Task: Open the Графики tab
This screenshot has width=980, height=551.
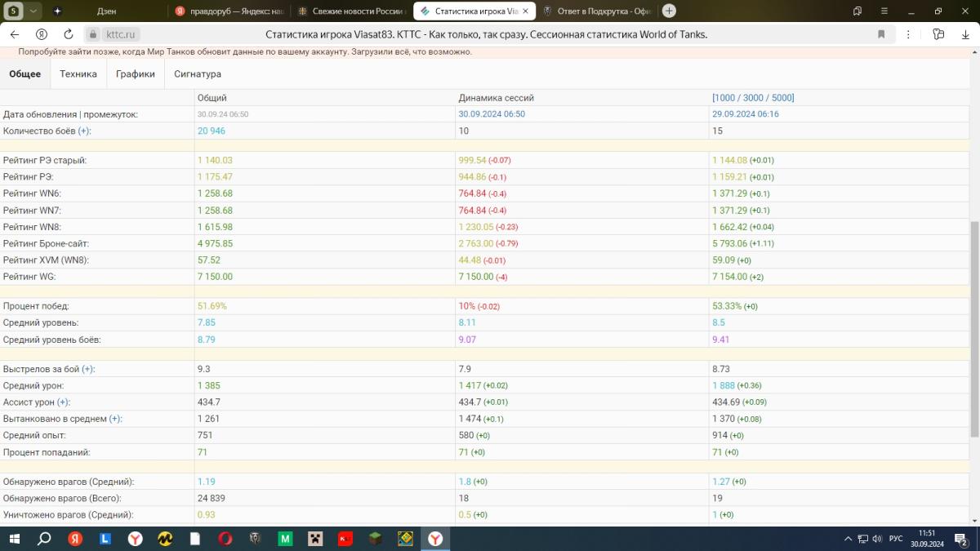Action: coord(135,74)
